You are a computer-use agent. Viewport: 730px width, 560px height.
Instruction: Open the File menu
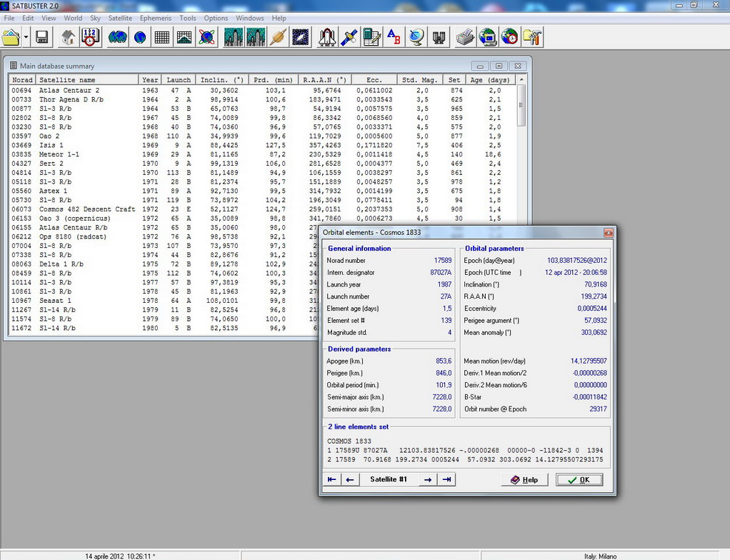coord(9,18)
